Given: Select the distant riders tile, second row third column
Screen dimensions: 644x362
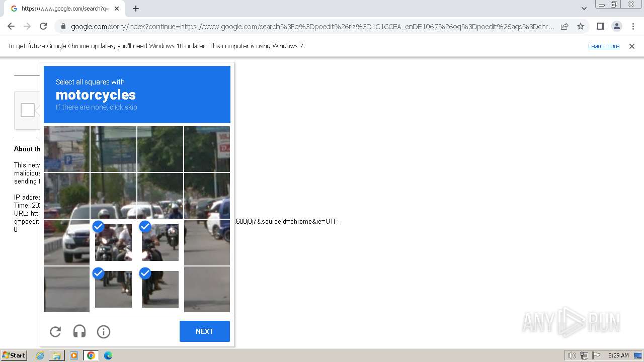Looking at the screenshot, I should [160, 196].
